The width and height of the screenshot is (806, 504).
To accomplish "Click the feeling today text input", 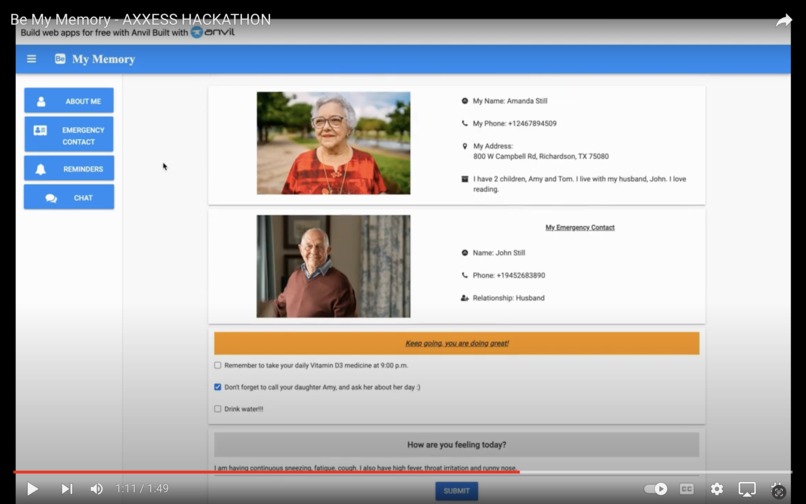I will [456, 467].
